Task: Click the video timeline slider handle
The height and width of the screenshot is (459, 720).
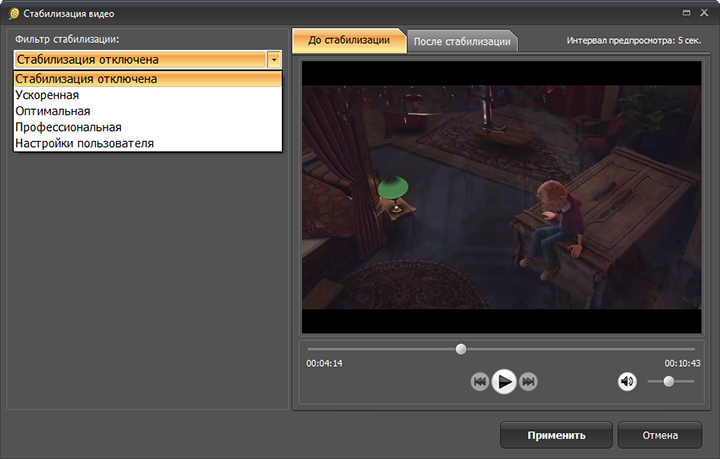Action: click(x=461, y=349)
